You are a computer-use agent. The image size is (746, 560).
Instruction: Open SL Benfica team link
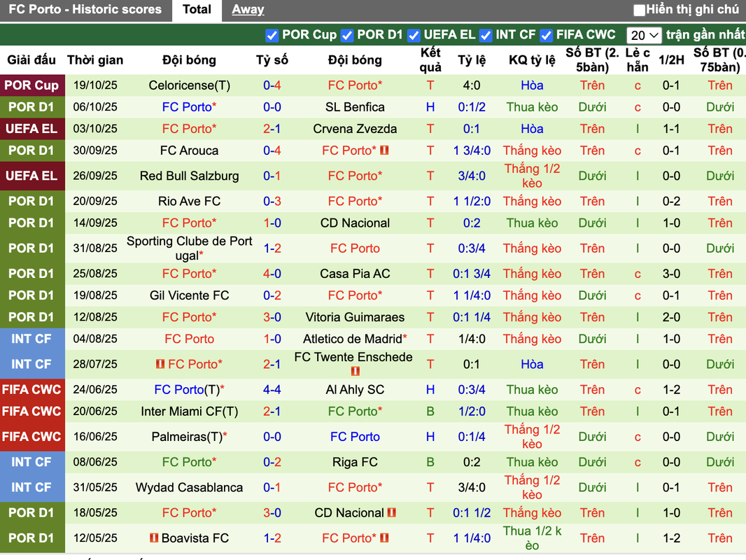[355, 107]
